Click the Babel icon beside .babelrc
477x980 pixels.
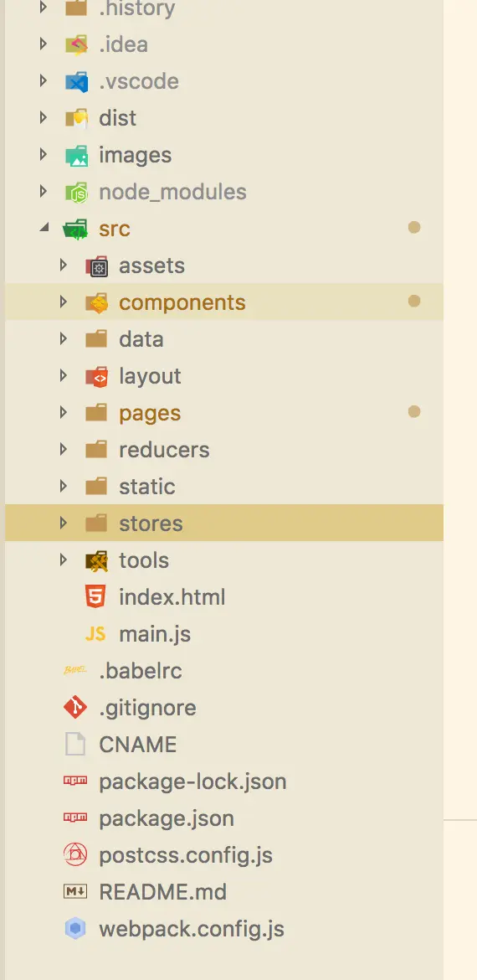(75, 671)
